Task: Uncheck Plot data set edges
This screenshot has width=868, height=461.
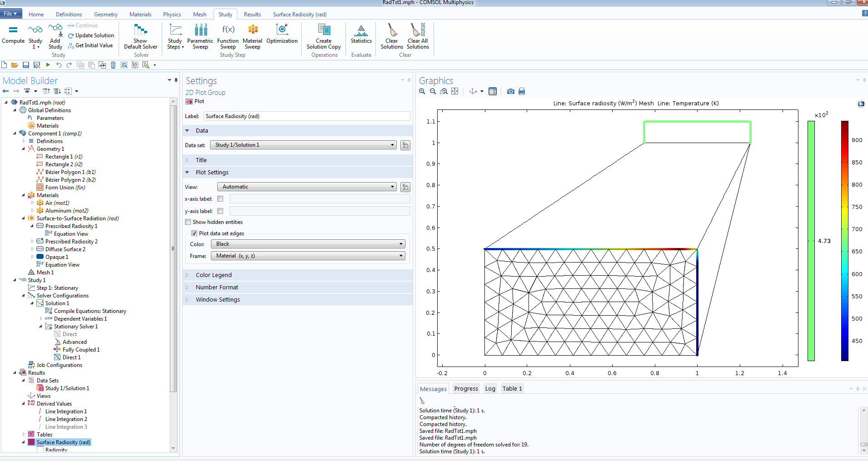Action: 195,233
